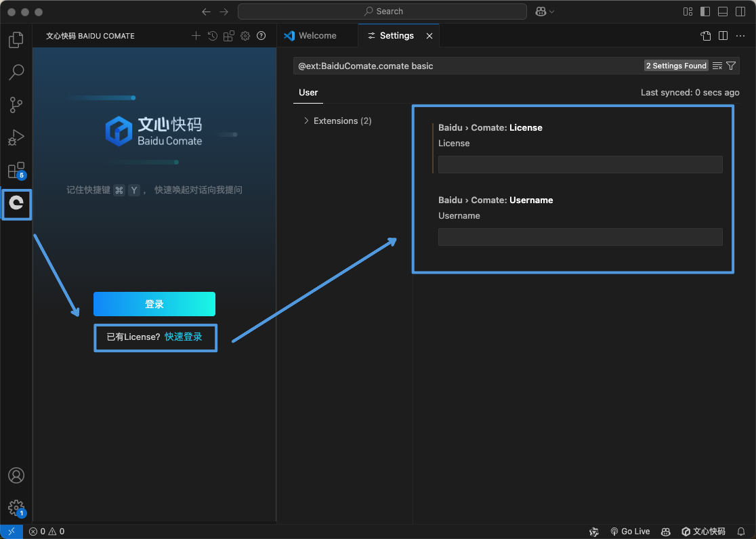The height and width of the screenshot is (539, 756).
Task: Click 文心快码 in the status bar
Action: [x=703, y=532]
